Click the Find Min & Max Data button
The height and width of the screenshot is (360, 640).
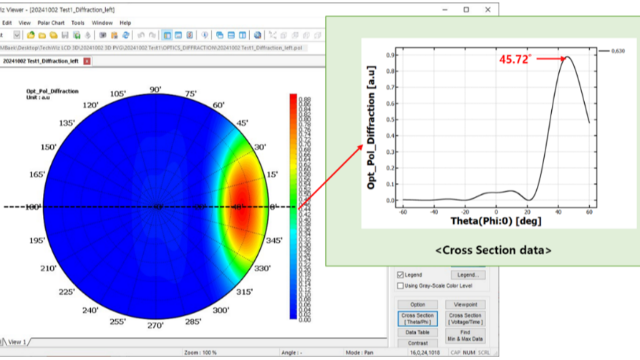click(x=465, y=336)
